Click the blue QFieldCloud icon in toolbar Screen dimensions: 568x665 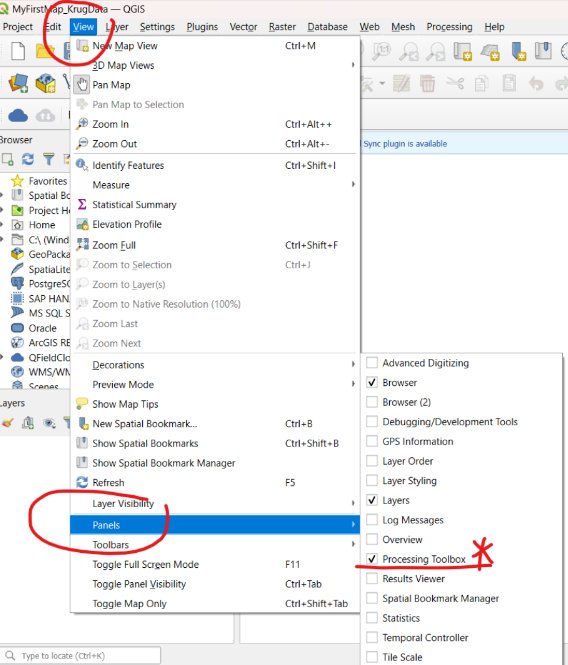18,115
